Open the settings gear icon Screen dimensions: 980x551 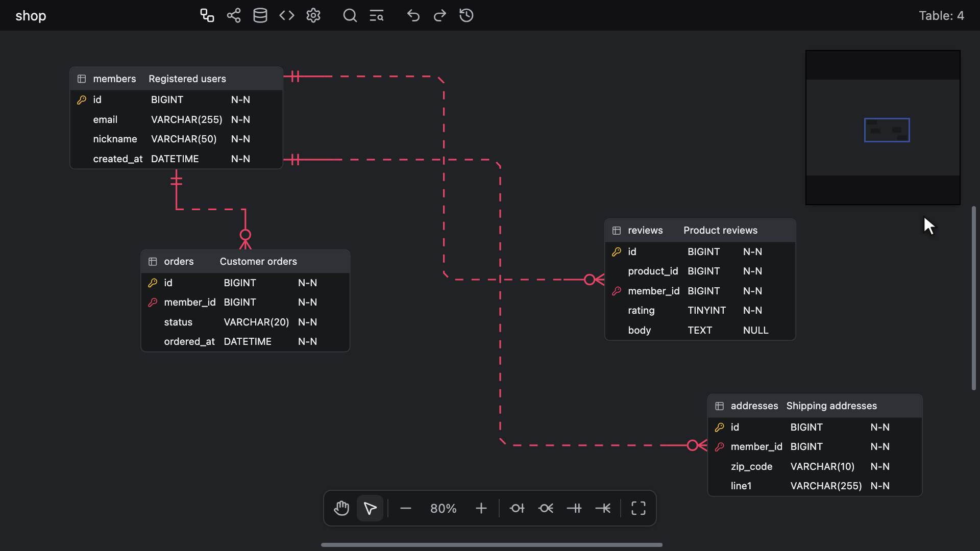point(313,15)
